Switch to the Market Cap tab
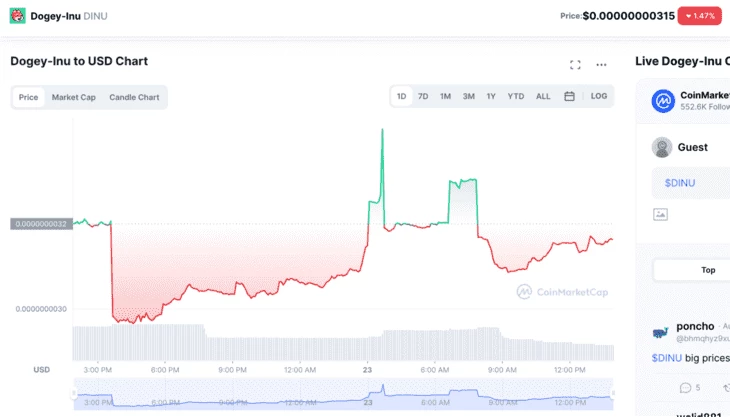 tap(74, 97)
